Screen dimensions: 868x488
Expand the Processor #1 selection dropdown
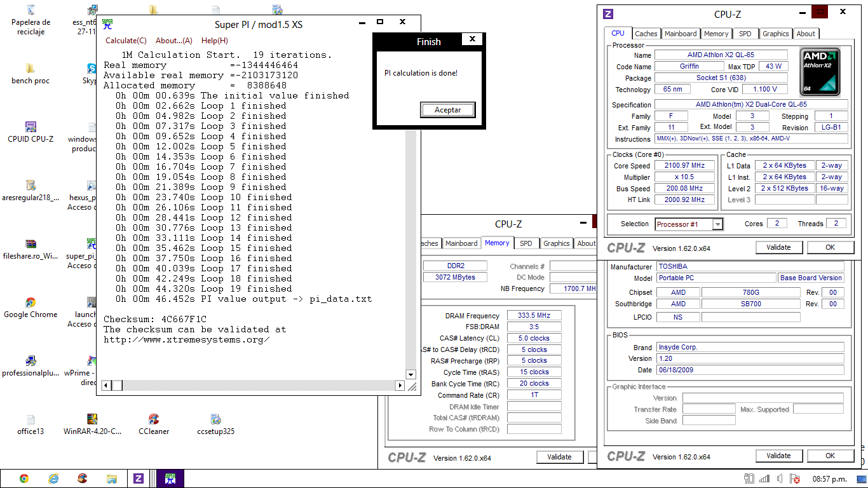[717, 224]
